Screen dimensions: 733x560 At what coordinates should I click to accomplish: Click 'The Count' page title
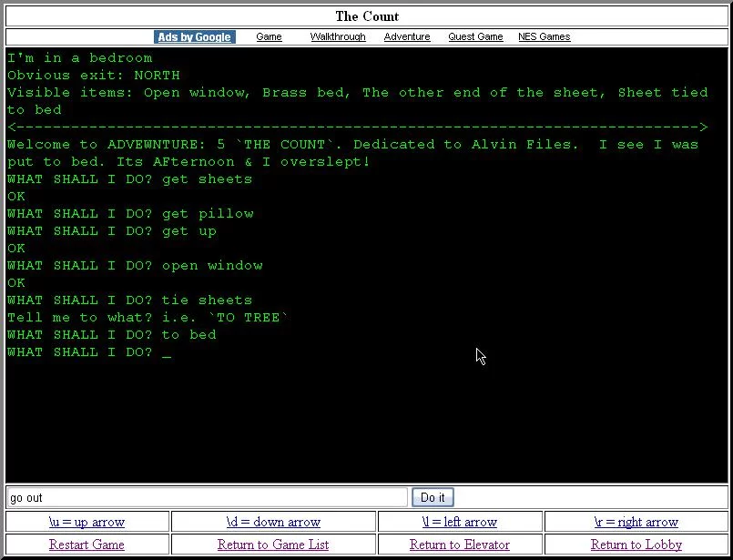[x=367, y=16]
